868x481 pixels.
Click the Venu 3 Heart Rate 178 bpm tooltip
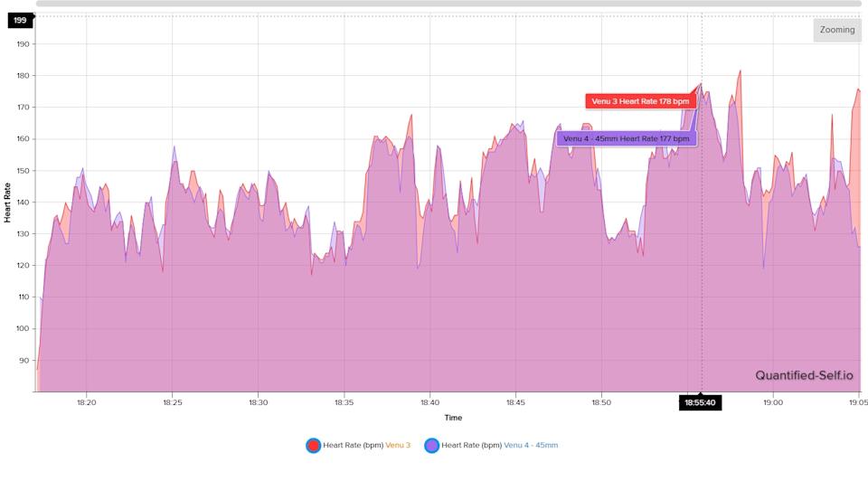click(x=641, y=101)
